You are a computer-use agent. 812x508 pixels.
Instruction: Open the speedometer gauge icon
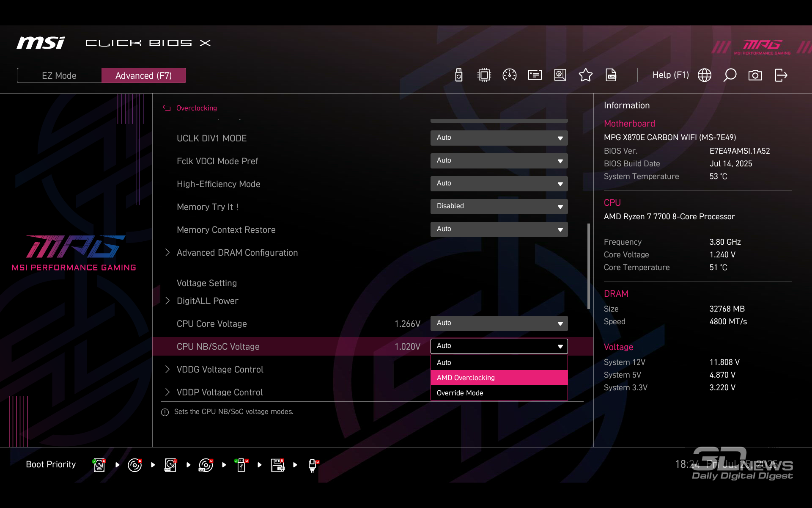(510, 75)
